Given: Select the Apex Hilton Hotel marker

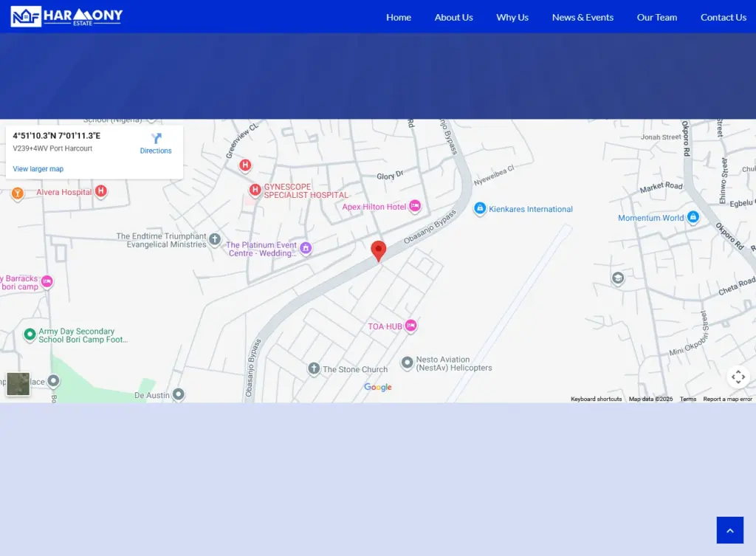Looking at the screenshot, I should (414, 207).
